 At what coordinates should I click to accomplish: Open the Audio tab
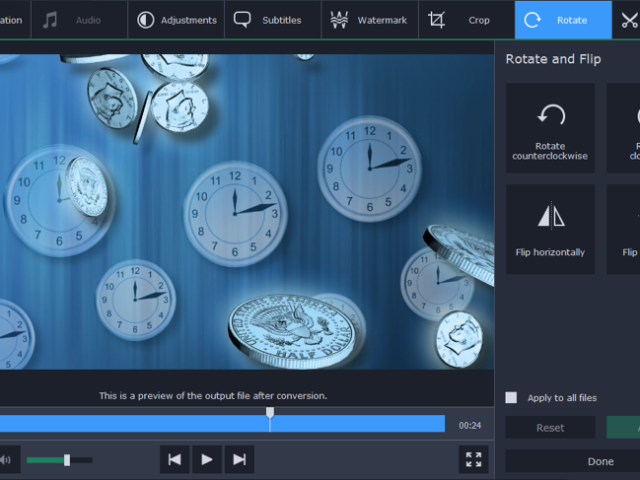(x=79, y=20)
